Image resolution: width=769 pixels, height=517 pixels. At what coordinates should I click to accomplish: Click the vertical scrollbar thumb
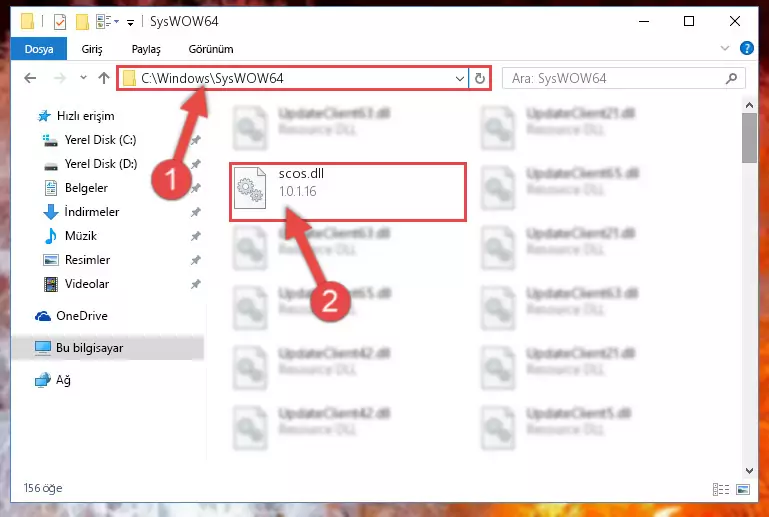click(x=749, y=138)
